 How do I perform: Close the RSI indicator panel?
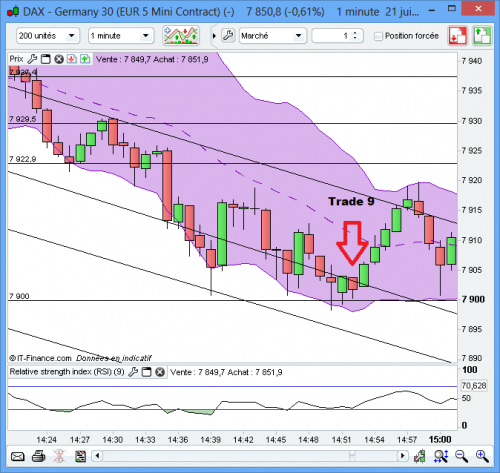click(x=160, y=372)
